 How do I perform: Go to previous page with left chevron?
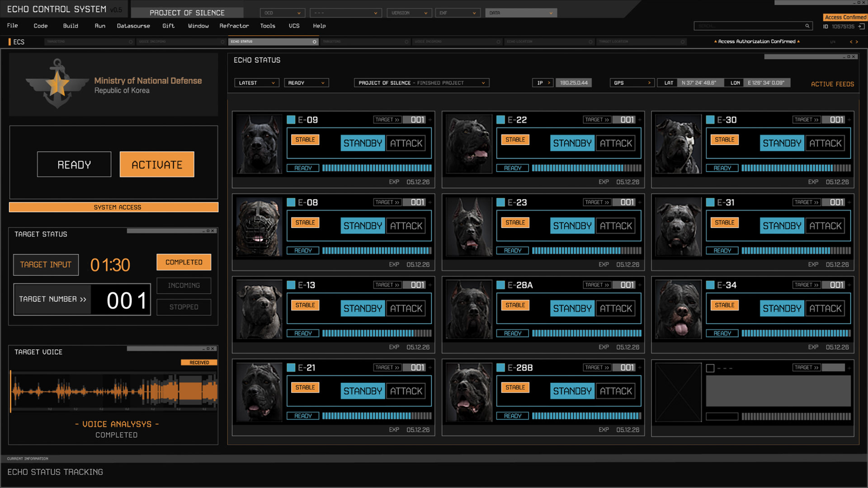pos(851,42)
